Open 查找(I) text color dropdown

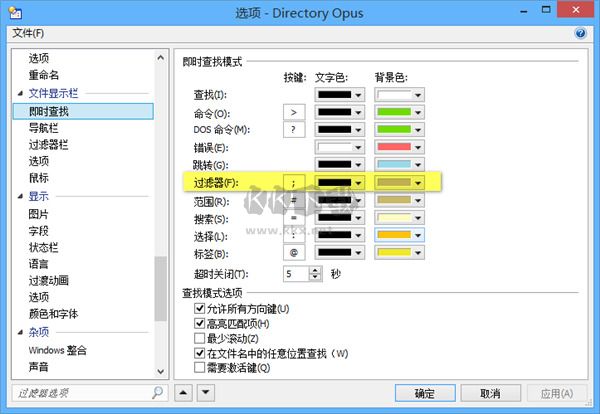tap(339, 95)
